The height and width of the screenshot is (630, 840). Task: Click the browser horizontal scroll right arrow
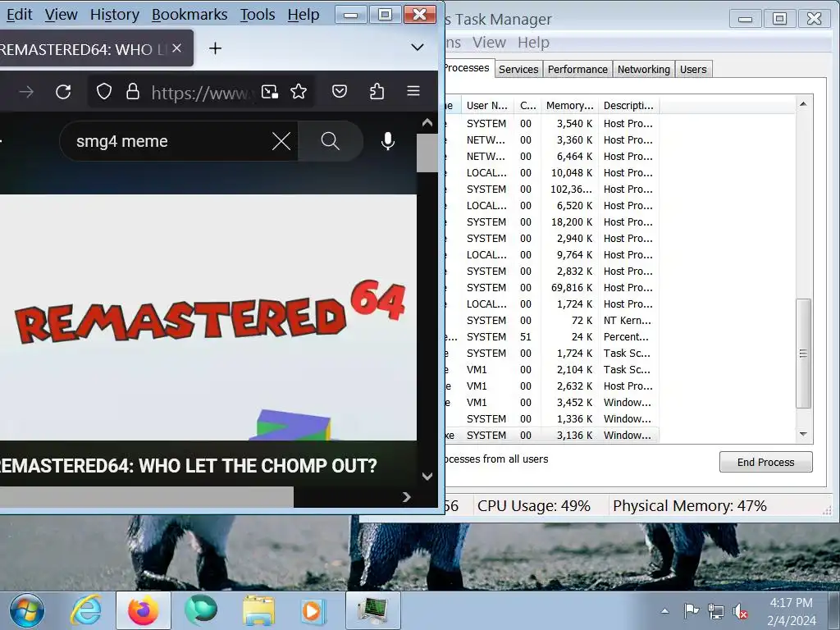[x=407, y=497]
